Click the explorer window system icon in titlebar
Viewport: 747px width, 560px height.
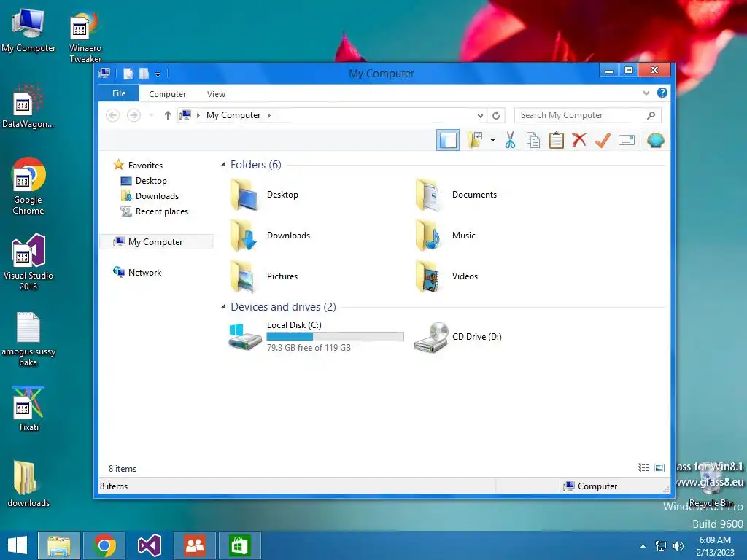(104, 74)
